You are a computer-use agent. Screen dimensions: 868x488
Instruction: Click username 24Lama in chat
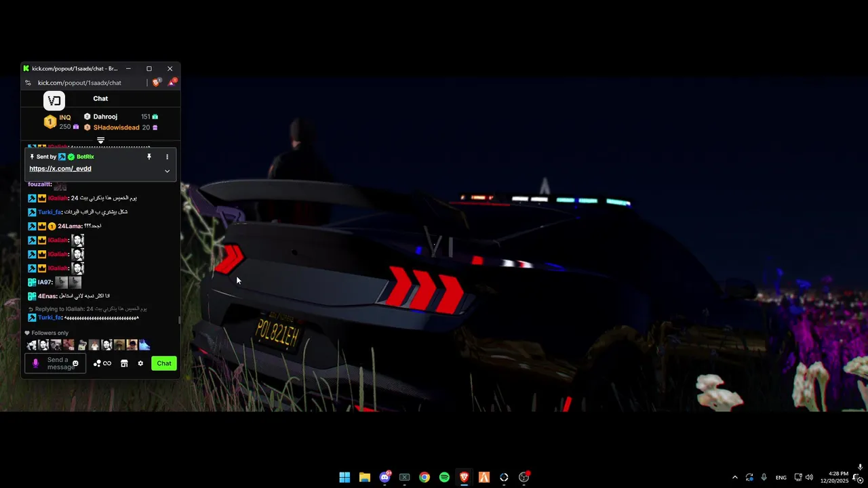point(69,226)
